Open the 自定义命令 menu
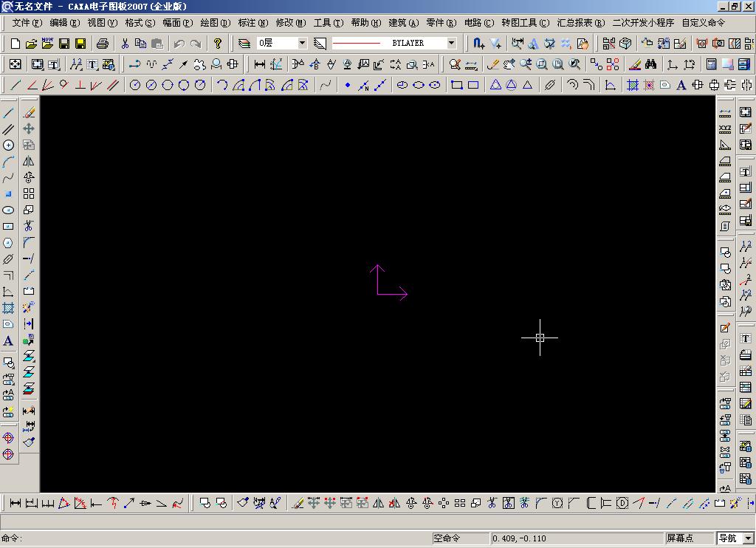756x548 pixels. pos(703,23)
